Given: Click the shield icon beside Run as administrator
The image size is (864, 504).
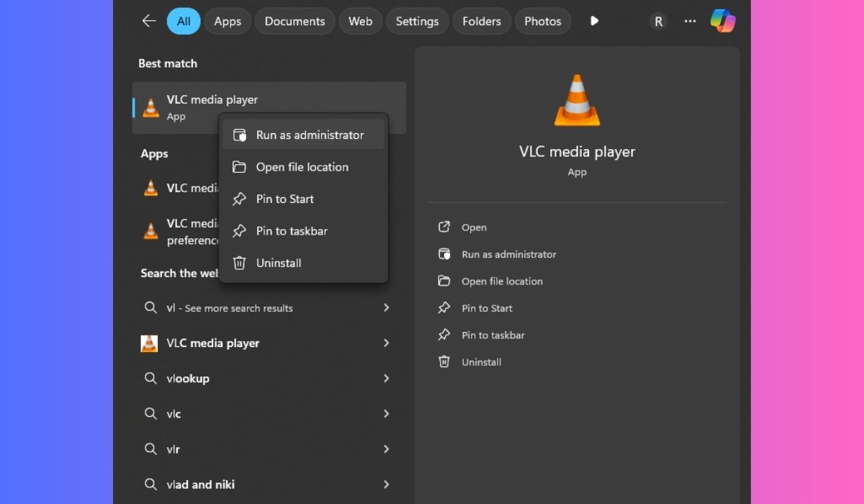Looking at the screenshot, I should [239, 134].
